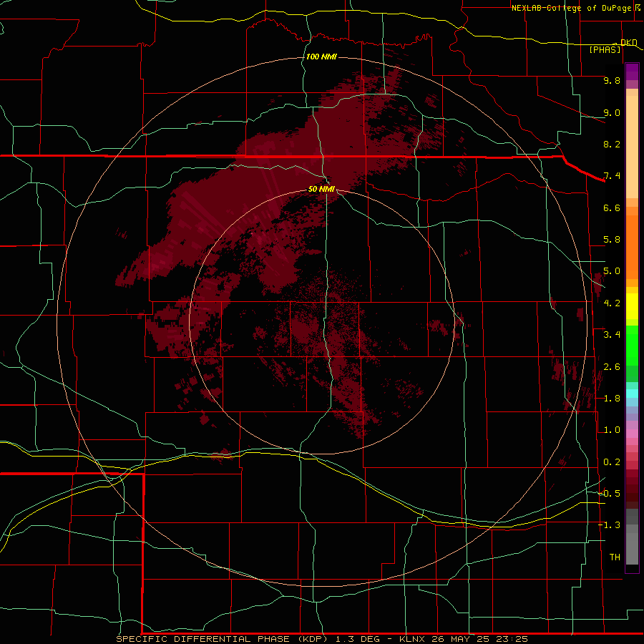Pick the light peach segment of color bar

click(x=632, y=148)
